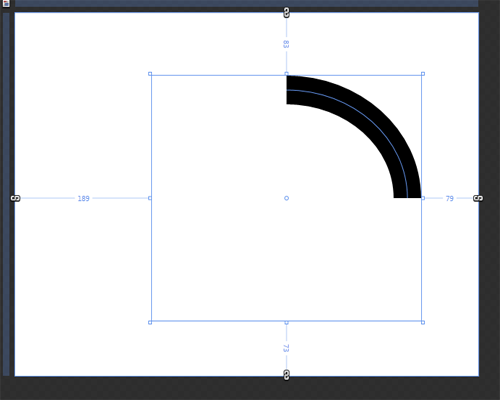Click the right-middle handle beside the arc's end
The height and width of the screenshot is (400, 500).
tap(423, 198)
